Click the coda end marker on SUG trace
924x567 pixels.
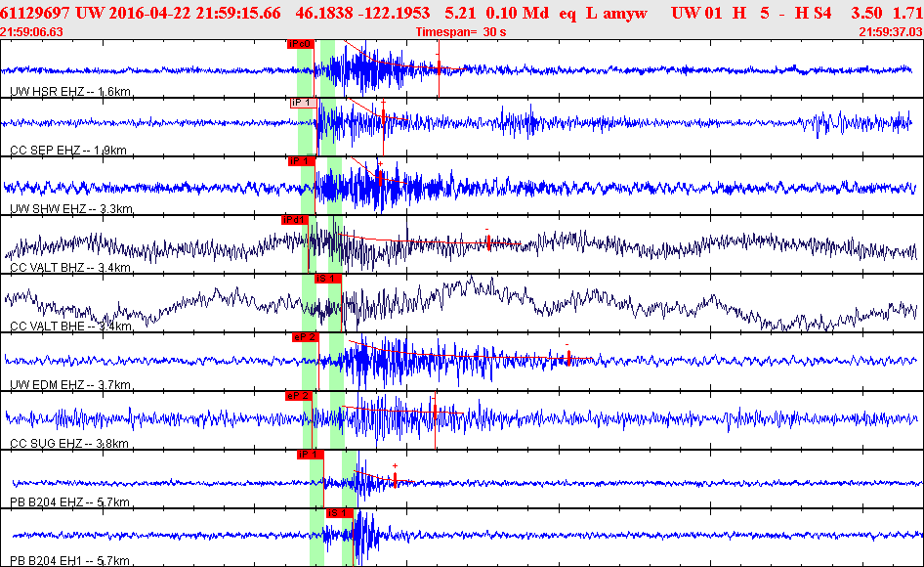pos(435,412)
